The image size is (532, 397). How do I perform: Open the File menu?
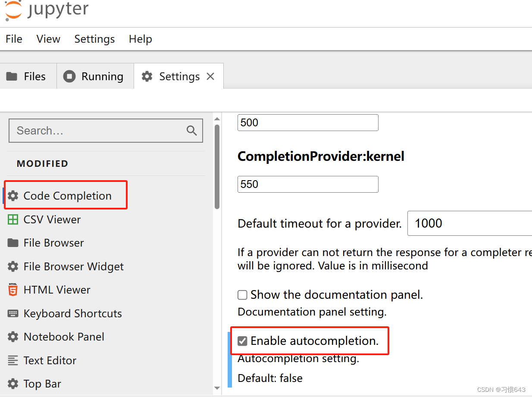click(14, 39)
